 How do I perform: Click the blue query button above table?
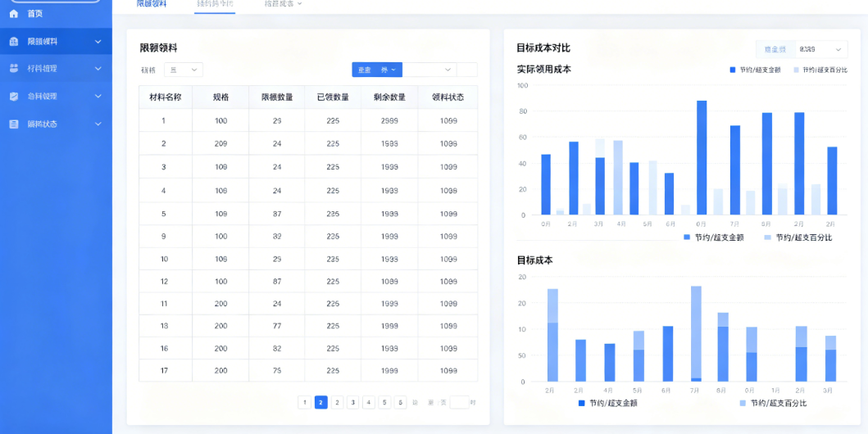click(x=377, y=70)
